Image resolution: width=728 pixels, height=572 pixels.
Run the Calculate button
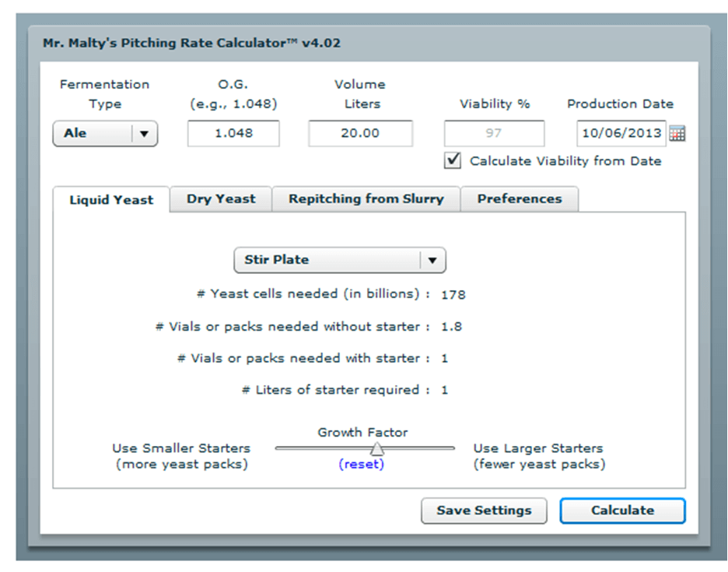pyautogui.click(x=622, y=511)
